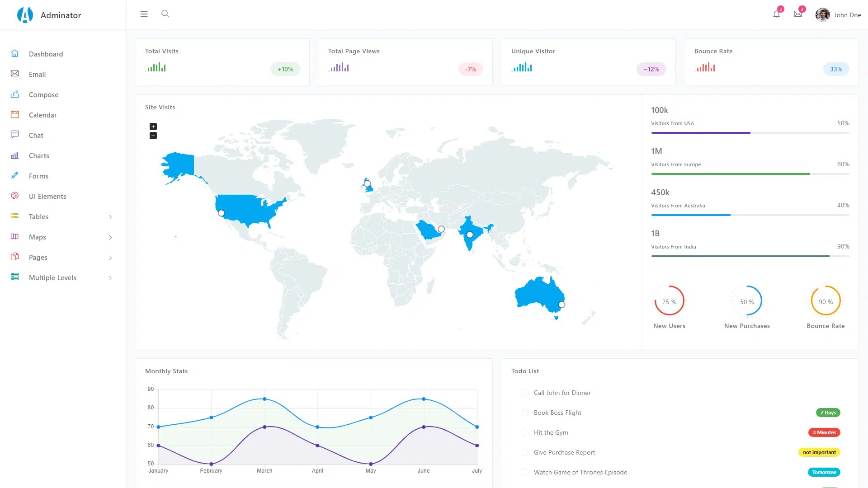Mark Book Boss Flight as done

pyautogui.click(x=524, y=413)
